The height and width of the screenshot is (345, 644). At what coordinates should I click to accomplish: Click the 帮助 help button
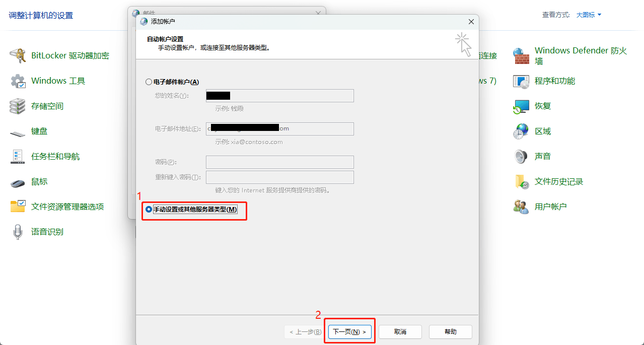click(450, 332)
